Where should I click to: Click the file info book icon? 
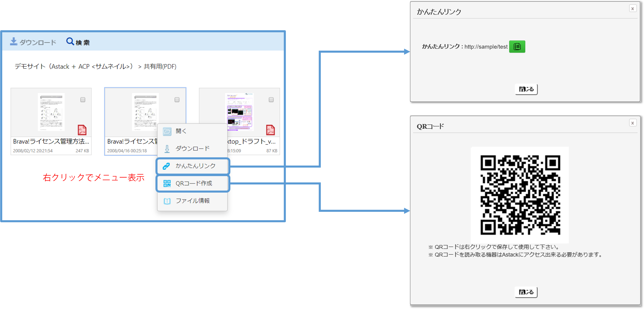pyautogui.click(x=167, y=201)
